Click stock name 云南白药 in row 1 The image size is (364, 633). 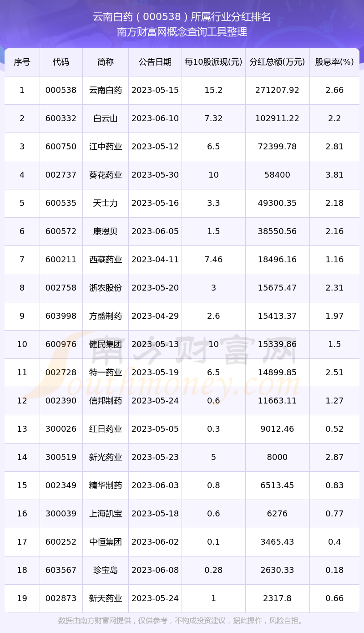coord(106,90)
